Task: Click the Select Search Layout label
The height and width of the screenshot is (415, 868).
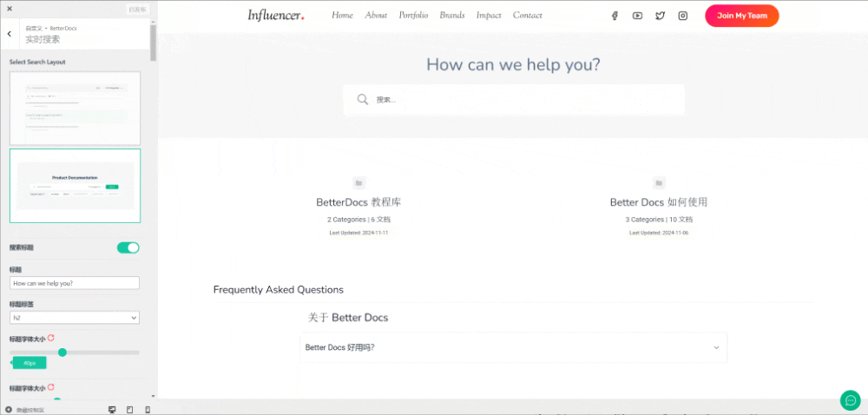Action: pos(37,62)
